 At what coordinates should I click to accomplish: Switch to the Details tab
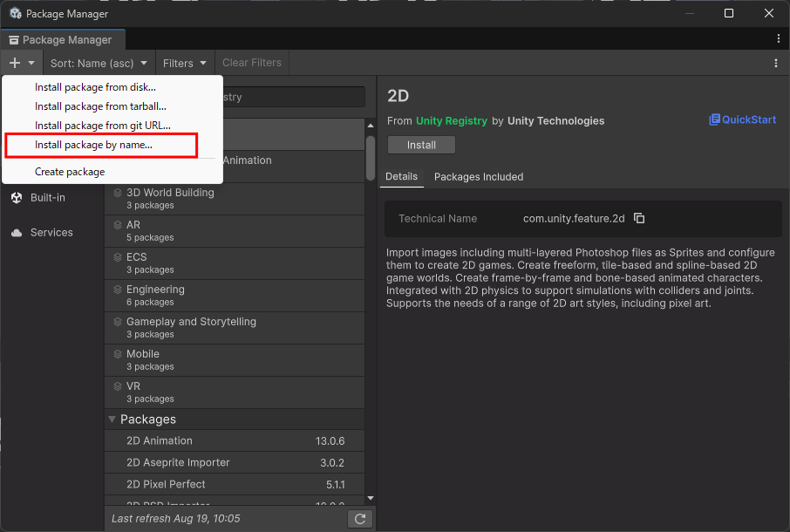pyautogui.click(x=402, y=177)
